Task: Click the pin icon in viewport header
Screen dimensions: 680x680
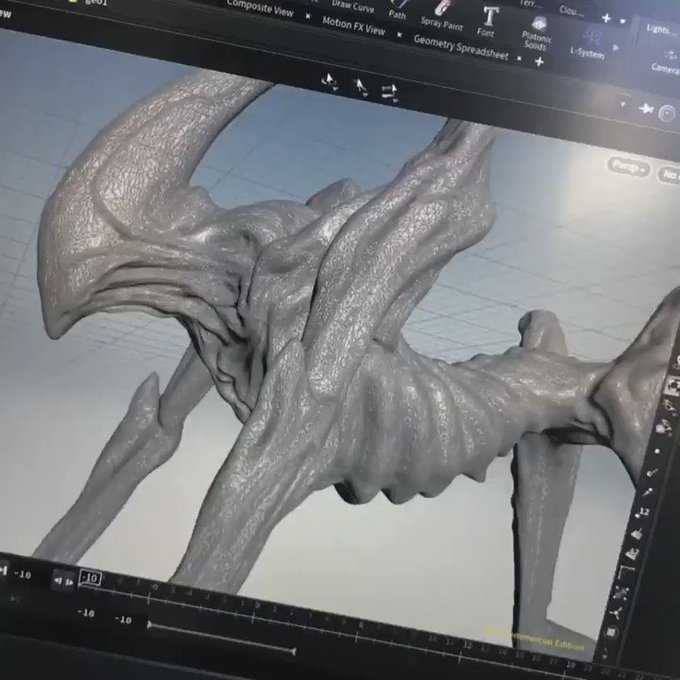Action: click(x=646, y=108)
